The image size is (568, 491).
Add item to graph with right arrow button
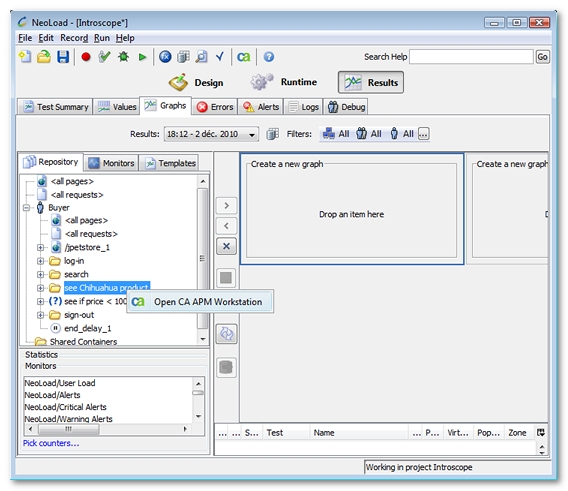click(226, 206)
